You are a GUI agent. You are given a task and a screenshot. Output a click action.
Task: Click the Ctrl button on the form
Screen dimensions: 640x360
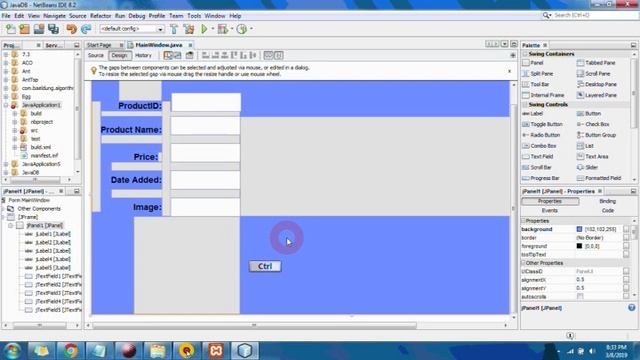pos(265,267)
